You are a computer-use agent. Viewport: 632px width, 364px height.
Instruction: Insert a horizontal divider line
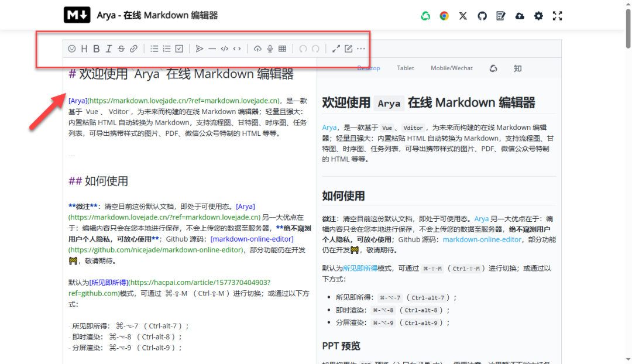click(212, 49)
